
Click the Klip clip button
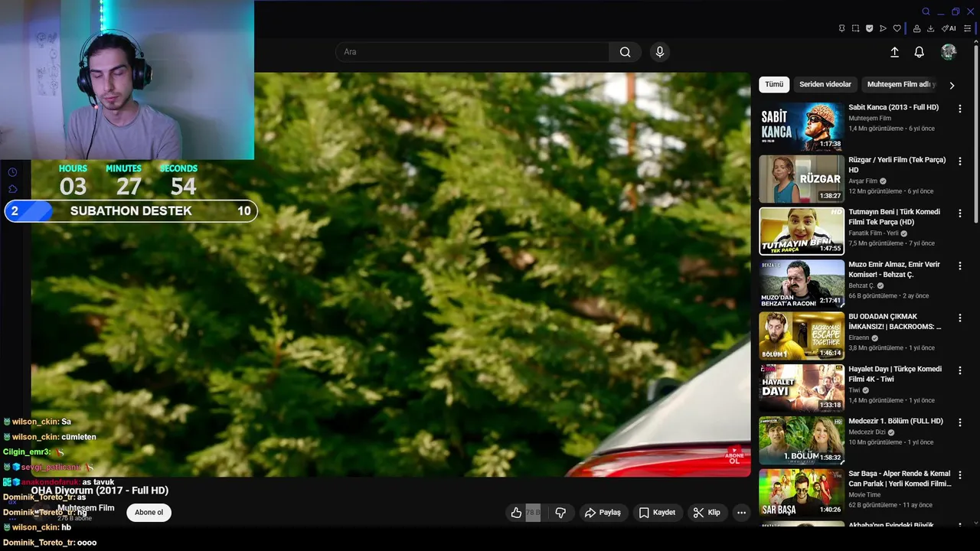(x=707, y=513)
